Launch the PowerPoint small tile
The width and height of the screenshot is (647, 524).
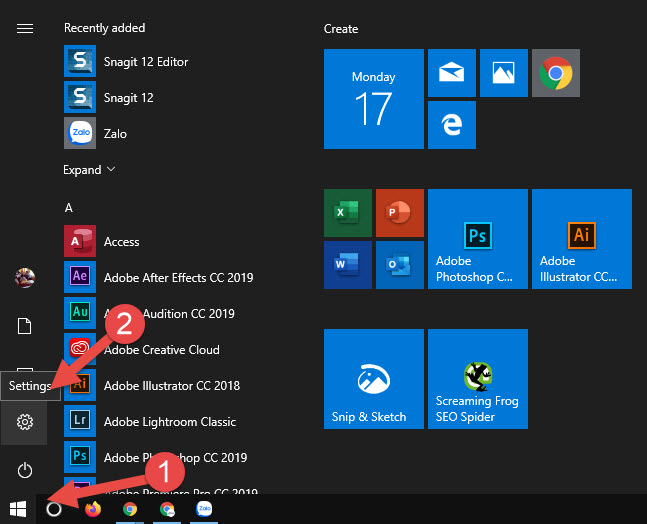[x=399, y=213]
